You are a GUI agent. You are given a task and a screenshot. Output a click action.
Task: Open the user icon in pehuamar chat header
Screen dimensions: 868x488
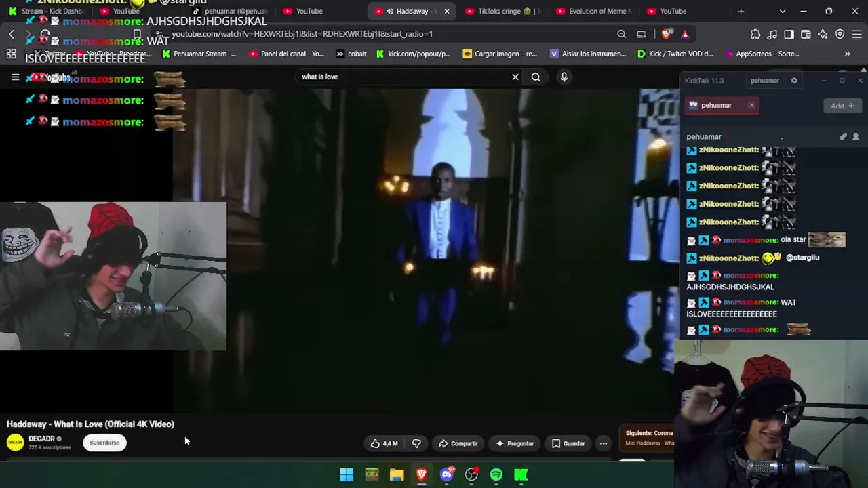tap(855, 136)
